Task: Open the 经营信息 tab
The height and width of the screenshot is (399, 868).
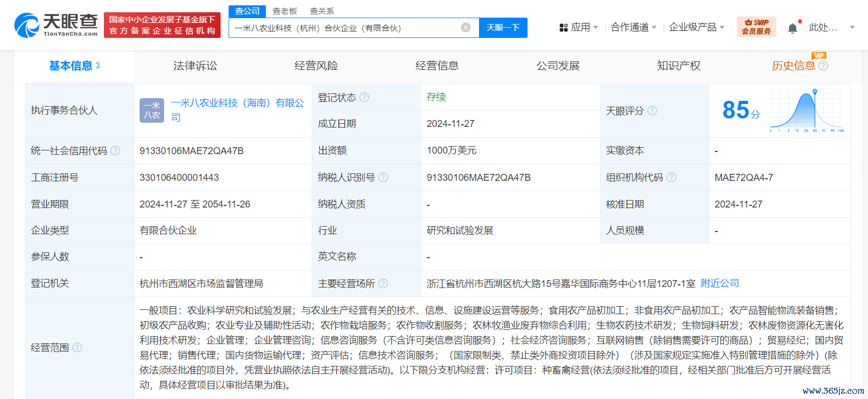Action: 437,66
